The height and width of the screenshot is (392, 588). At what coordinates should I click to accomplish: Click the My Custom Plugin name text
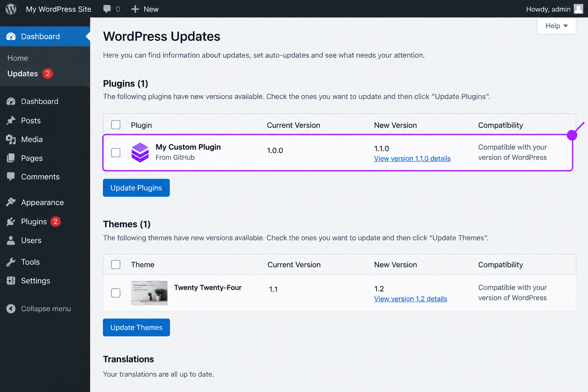[188, 147]
